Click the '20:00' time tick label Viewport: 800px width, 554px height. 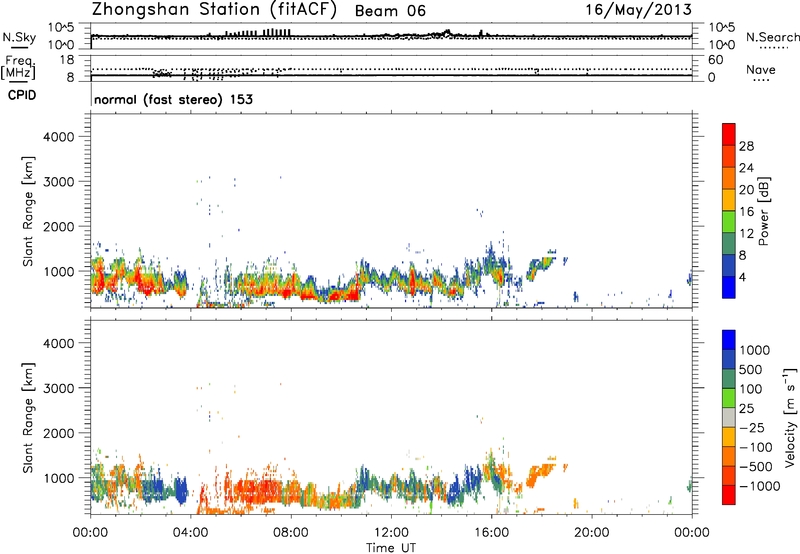coord(592,533)
